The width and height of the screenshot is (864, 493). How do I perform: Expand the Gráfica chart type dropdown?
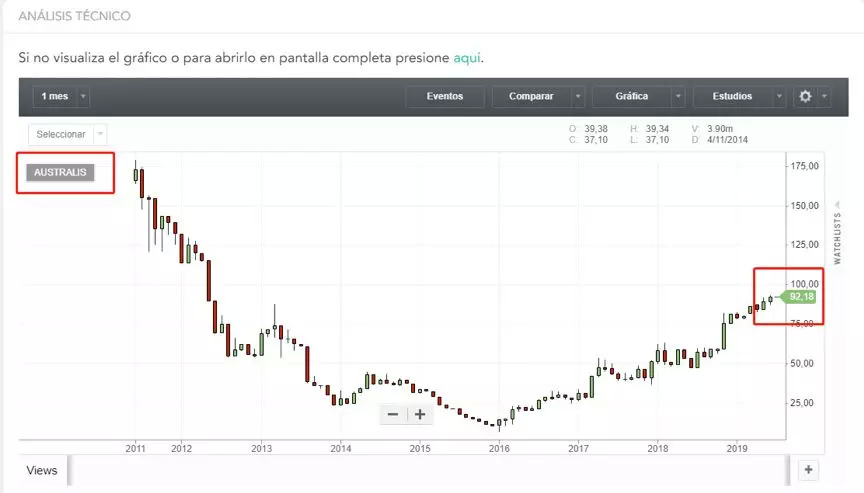(x=678, y=96)
